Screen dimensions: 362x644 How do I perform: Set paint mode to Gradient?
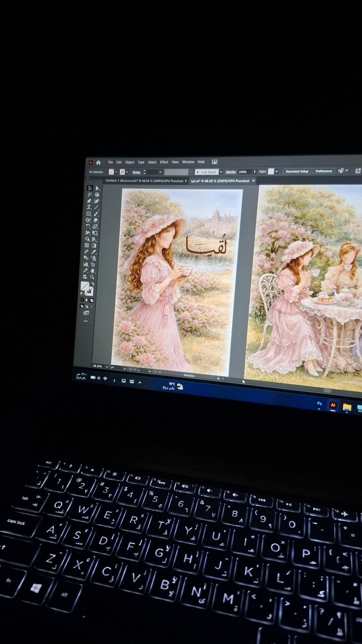pyautogui.click(x=86, y=300)
